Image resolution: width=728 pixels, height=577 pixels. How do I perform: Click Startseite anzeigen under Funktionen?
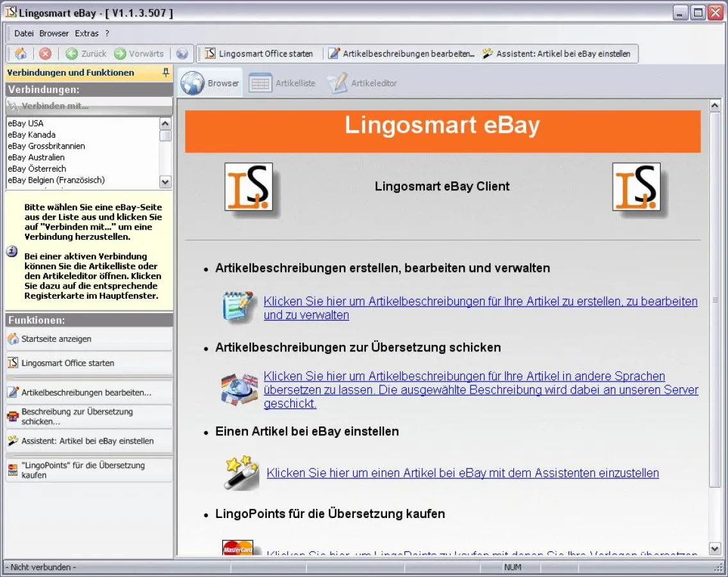coord(54,339)
